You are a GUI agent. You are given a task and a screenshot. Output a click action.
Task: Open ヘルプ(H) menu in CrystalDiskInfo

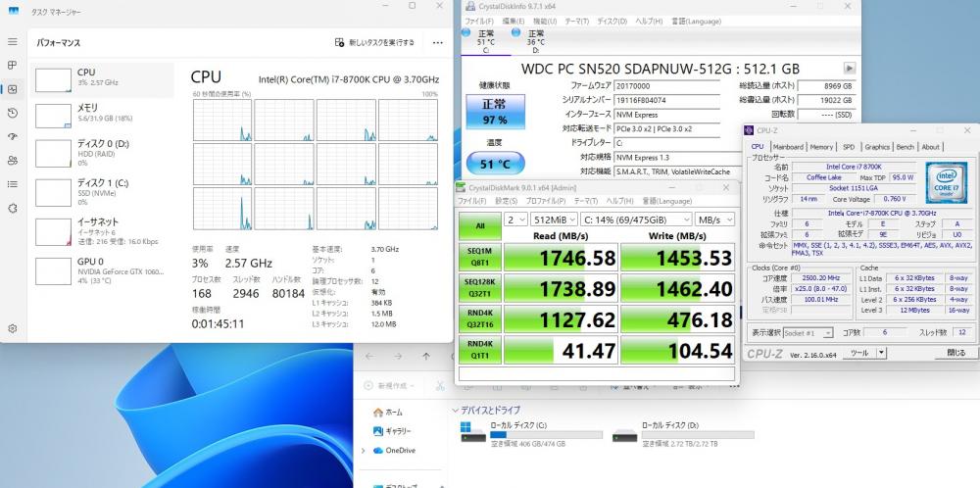tap(649, 22)
